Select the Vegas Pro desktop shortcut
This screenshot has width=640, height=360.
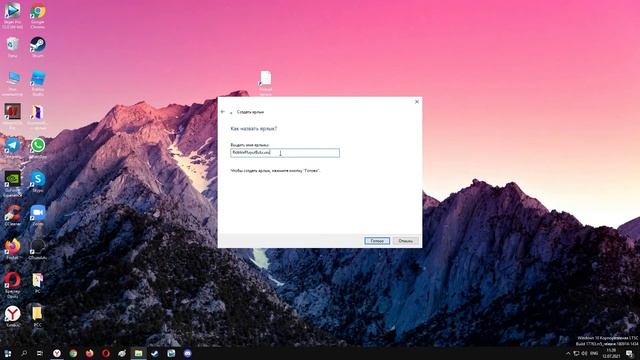pos(13,16)
